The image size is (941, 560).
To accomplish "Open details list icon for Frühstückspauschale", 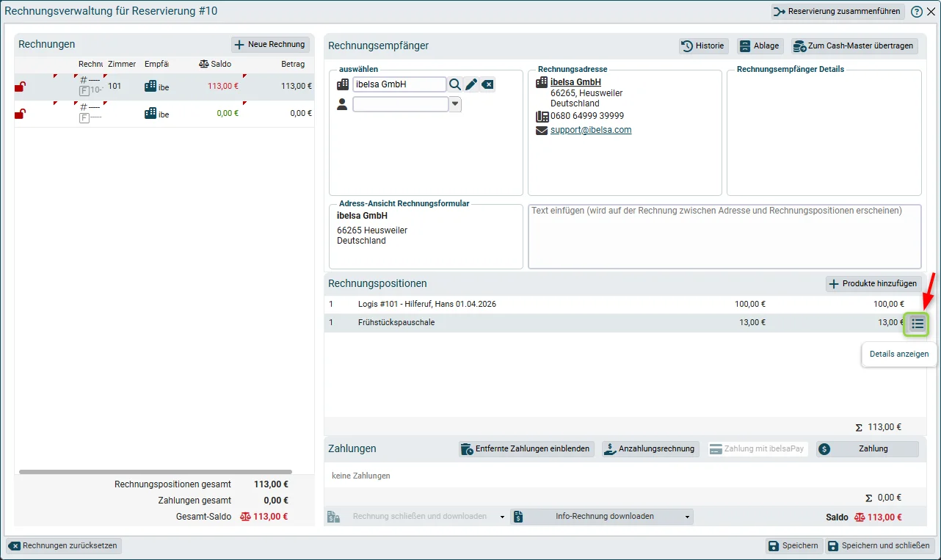I will [917, 324].
